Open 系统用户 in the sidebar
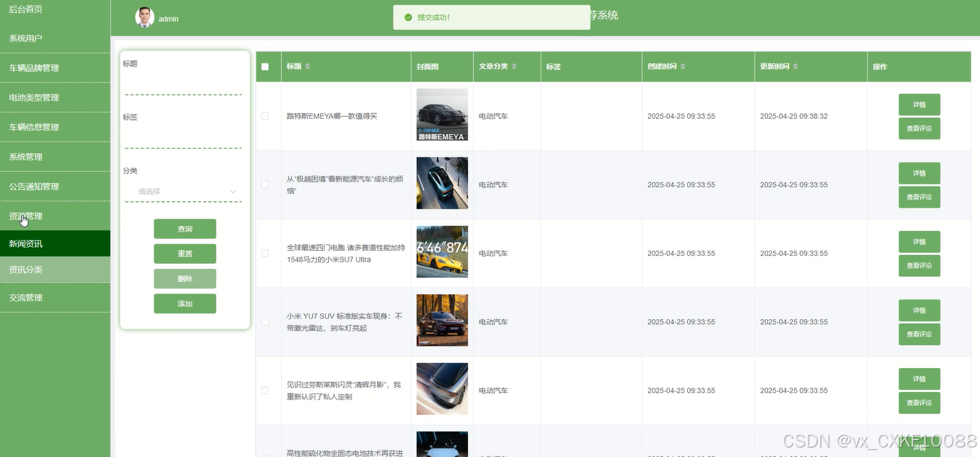980x457 pixels. (55, 38)
